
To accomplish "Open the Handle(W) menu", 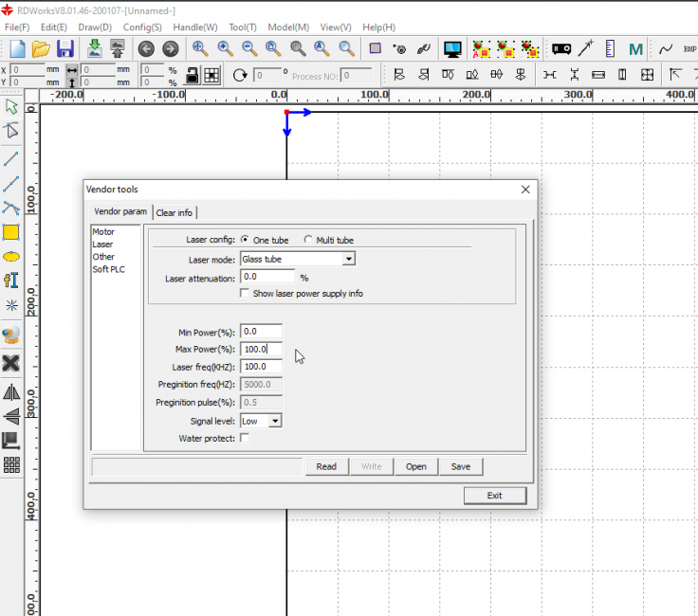I will 196,27.
